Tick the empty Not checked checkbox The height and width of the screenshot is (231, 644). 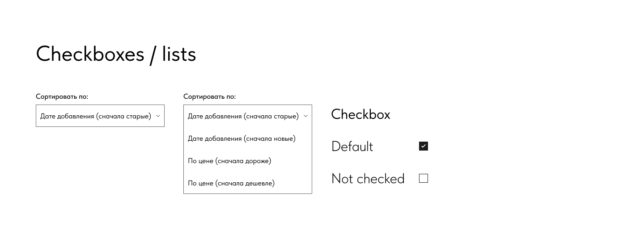pos(424,179)
